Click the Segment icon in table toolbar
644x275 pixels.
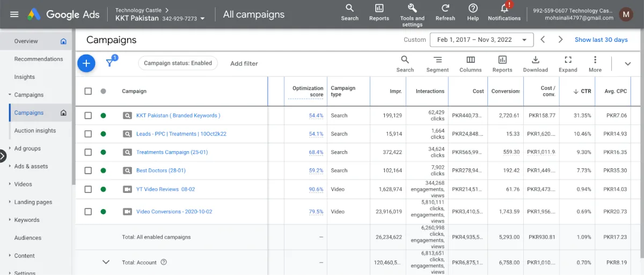coord(437,60)
